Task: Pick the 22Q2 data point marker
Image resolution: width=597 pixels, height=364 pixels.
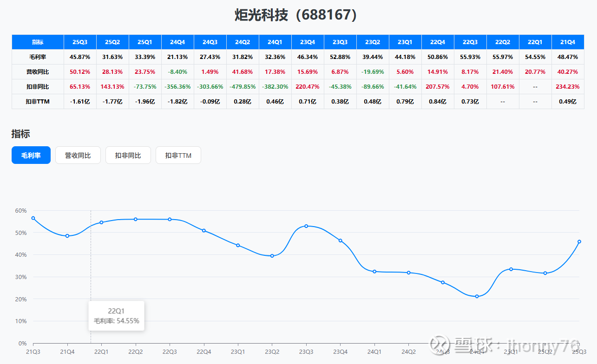Action: 136,219
